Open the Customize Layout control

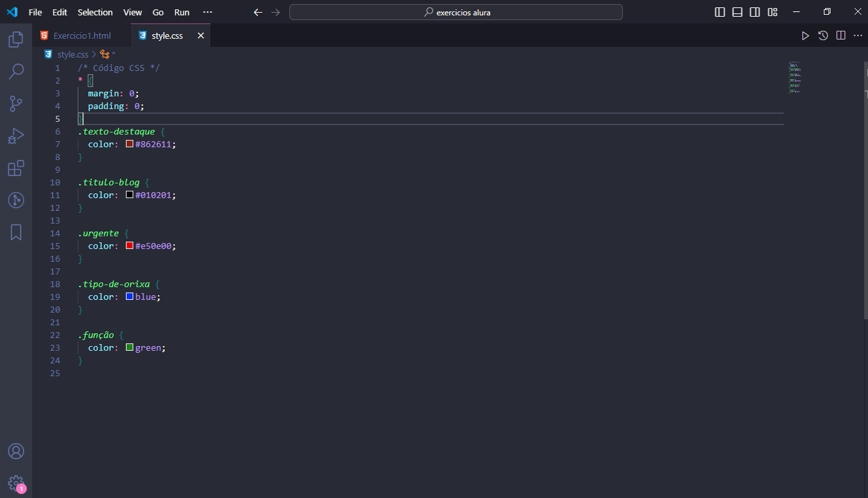772,12
